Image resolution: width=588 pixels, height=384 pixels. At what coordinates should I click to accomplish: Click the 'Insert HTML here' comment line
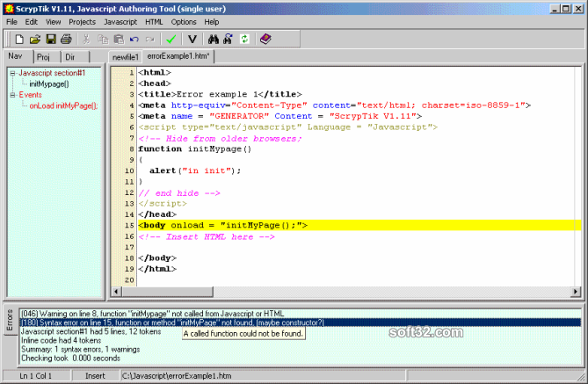click(x=207, y=237)
